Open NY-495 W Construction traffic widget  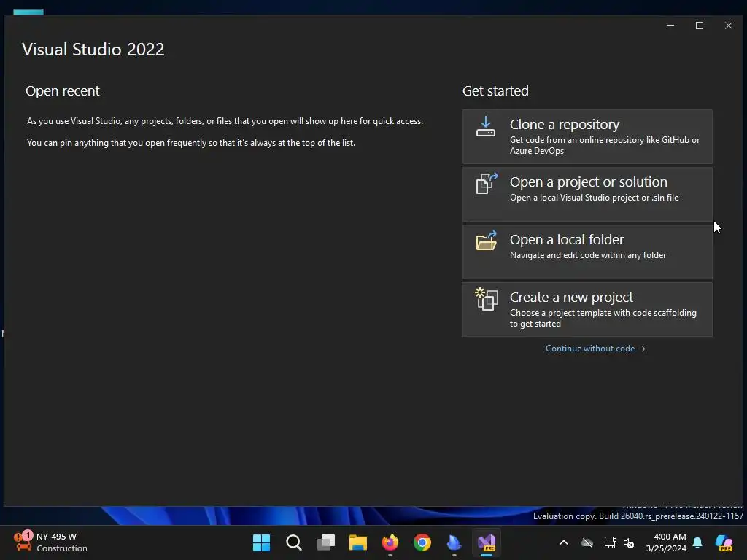click(50, 542)
